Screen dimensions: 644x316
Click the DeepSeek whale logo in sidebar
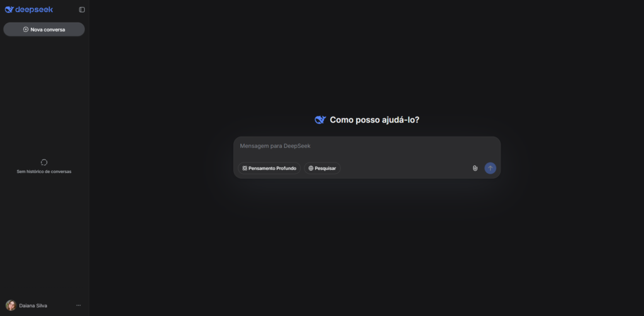pos(9,9)
